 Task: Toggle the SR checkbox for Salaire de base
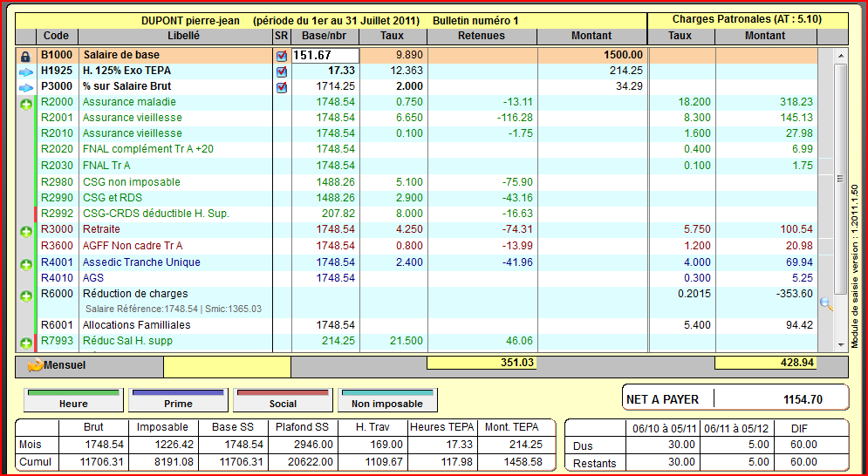(282, 56)
